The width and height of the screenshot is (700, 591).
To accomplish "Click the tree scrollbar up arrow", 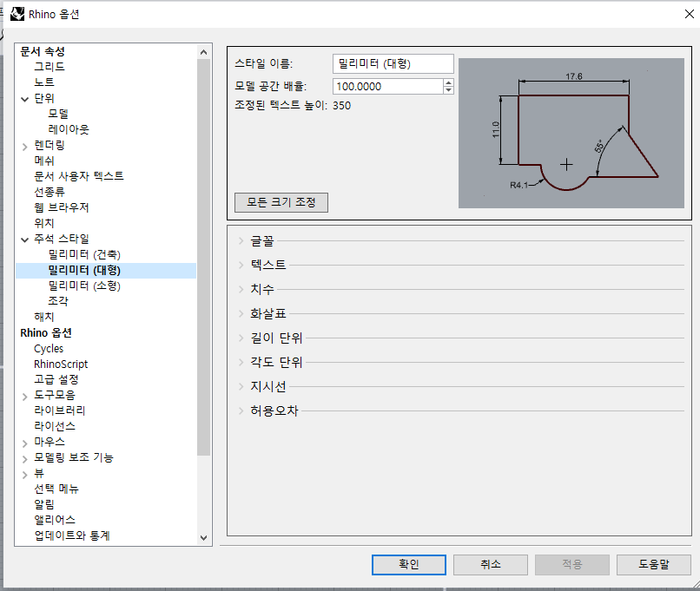I will click(203, 52).
